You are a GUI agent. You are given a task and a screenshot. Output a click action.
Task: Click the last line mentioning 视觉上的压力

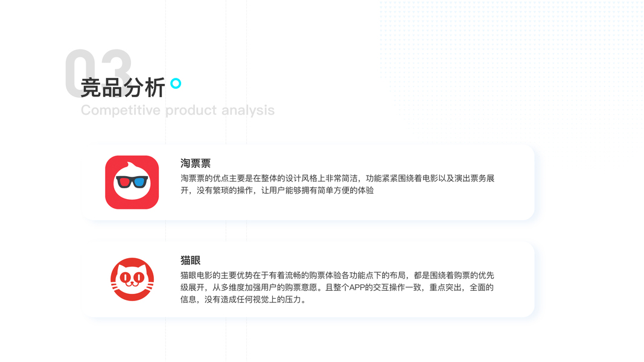click(x=244, y=300)
